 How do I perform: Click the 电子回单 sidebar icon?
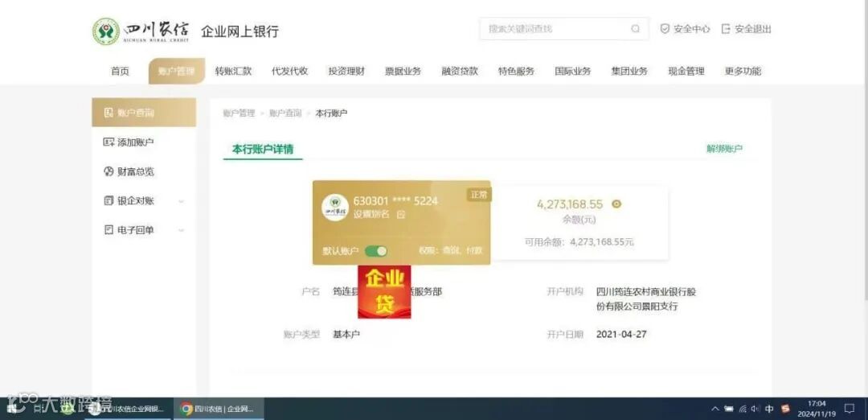[x=108, y=230]
